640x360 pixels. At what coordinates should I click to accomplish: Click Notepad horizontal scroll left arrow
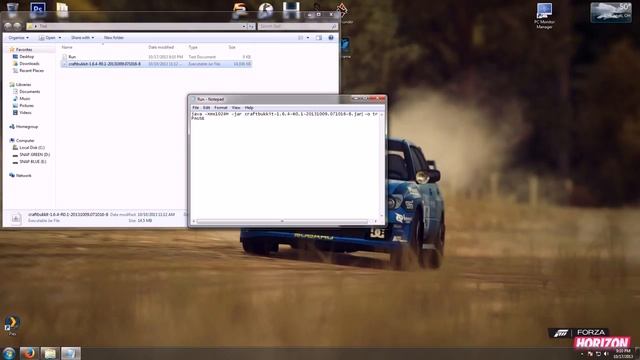click(x=193, y=221)
